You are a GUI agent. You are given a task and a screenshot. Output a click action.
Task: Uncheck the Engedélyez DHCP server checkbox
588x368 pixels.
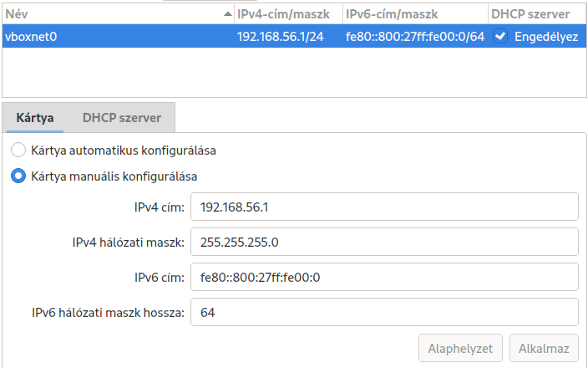pos(500,37)
